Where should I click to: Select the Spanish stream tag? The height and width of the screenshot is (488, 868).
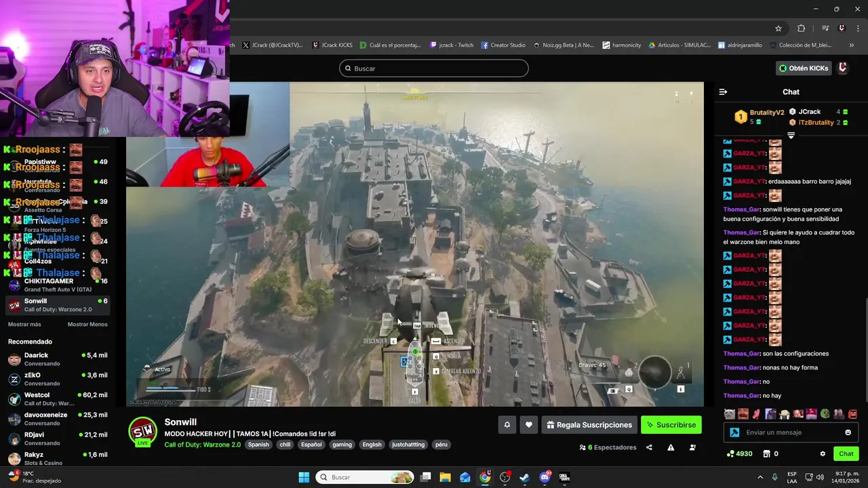(258, 445)
